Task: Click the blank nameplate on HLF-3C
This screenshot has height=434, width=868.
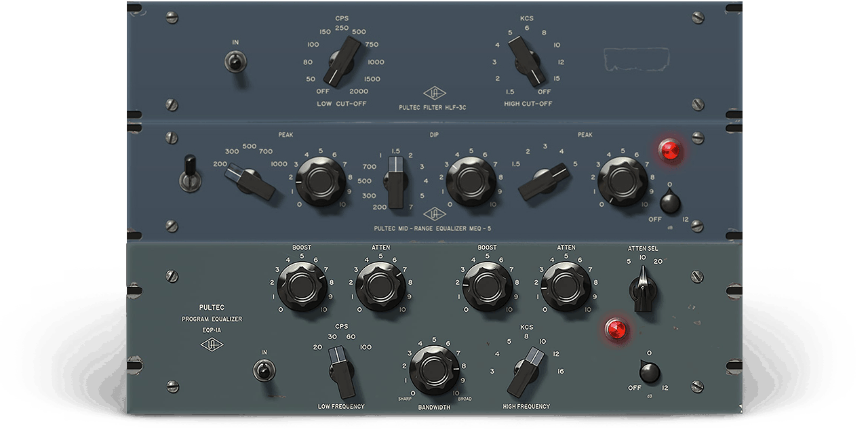Action: tap(637, 59)
